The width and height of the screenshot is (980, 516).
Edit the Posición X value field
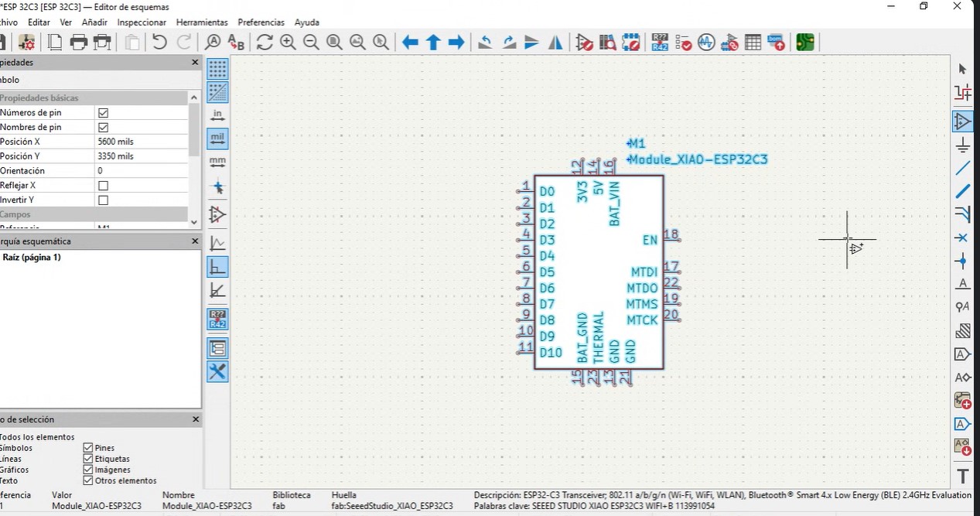coord(142,142)
